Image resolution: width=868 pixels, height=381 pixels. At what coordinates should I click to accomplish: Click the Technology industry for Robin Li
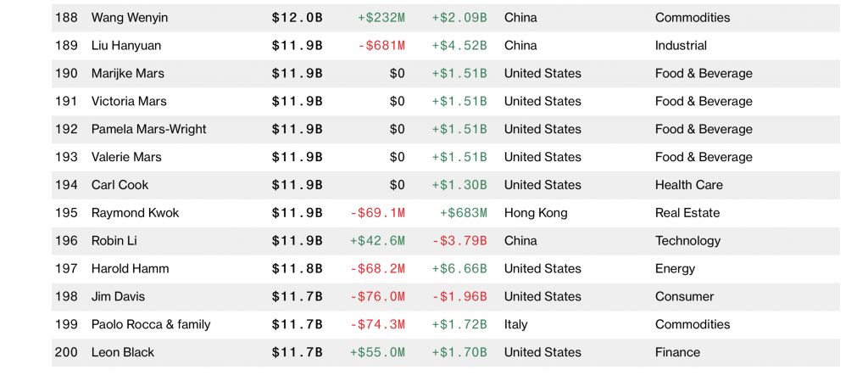coord(687,241)
